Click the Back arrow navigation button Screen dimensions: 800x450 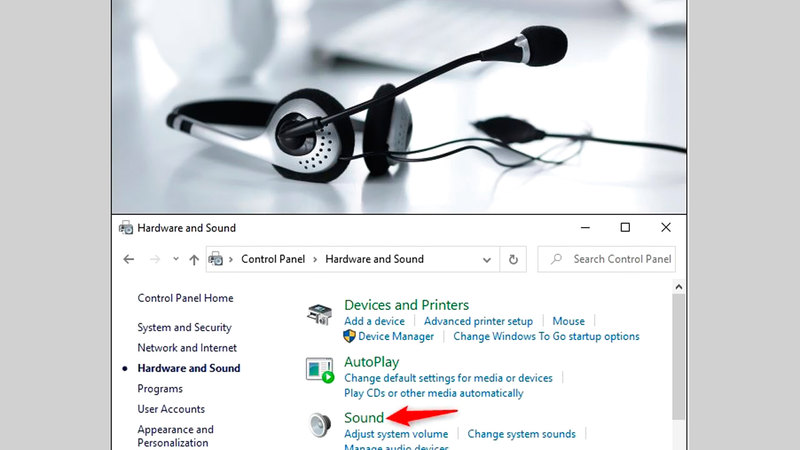pyautogui.click(x=129, y=259)
